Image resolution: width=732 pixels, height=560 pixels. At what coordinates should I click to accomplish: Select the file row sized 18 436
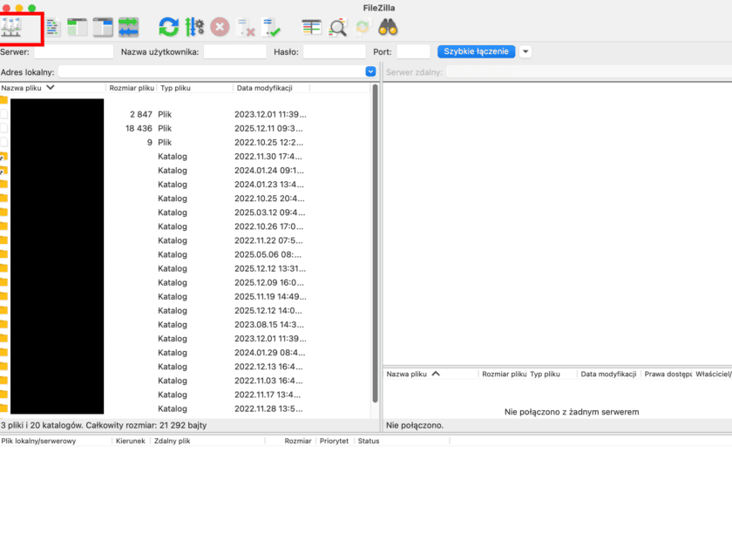[174, 128]
